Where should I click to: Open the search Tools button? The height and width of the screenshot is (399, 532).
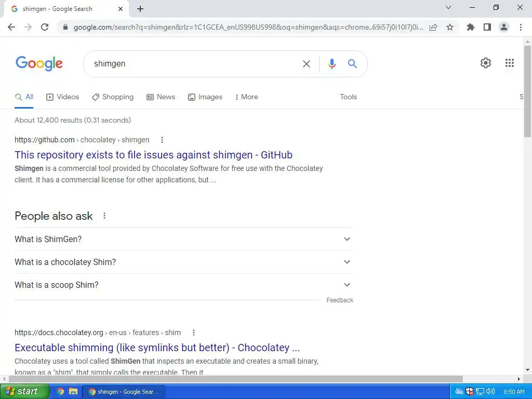pos(349,97)
